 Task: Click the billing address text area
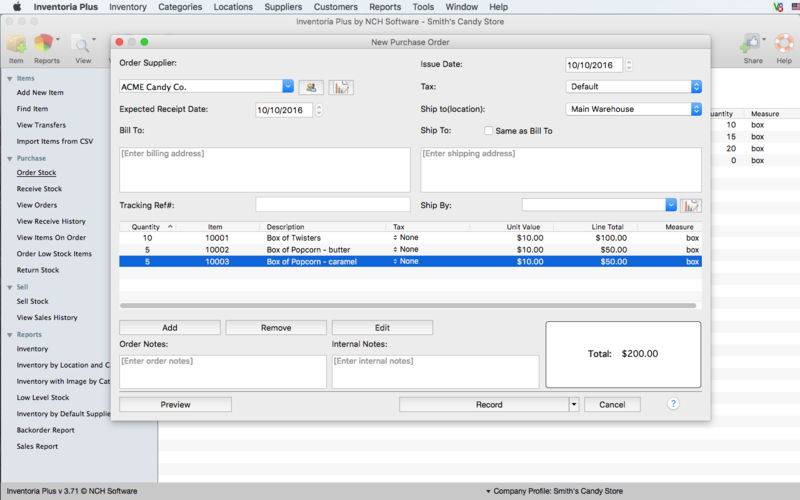pyautogui.click(x=265, y=170)
